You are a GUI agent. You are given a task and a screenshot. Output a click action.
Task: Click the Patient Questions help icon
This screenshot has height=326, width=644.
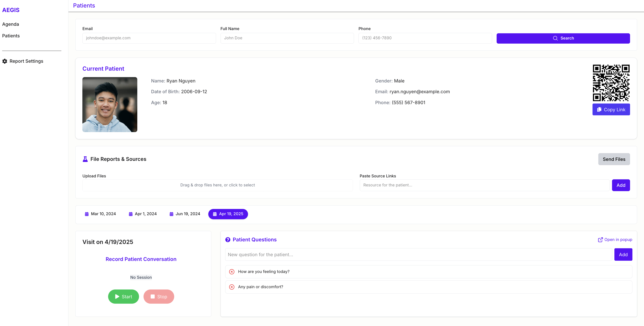pyautogui.click(x=227, y=240)
